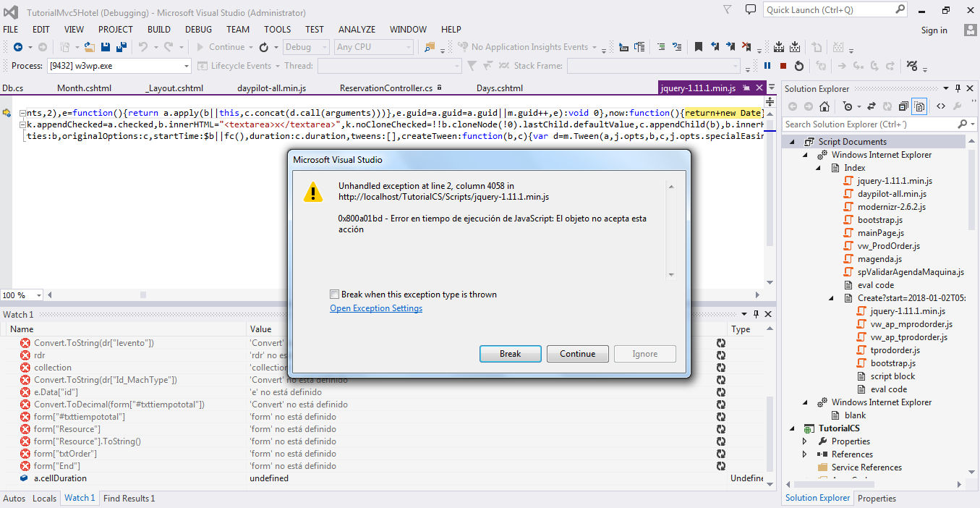Image resolution: width=980 pixels, height=508 pixels.
Task: Toggle pin on jquery-1.11.1.min.js tab
Action: point(746,88)
